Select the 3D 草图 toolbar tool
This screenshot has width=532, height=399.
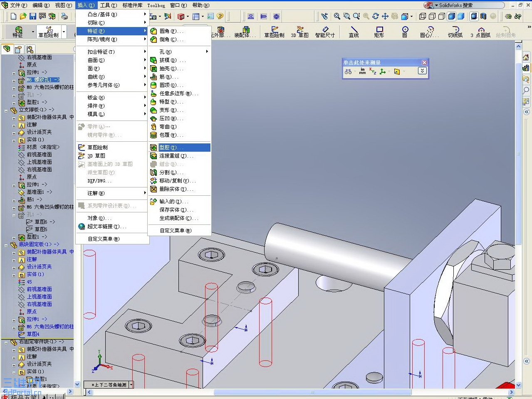(x=299, y=32)
